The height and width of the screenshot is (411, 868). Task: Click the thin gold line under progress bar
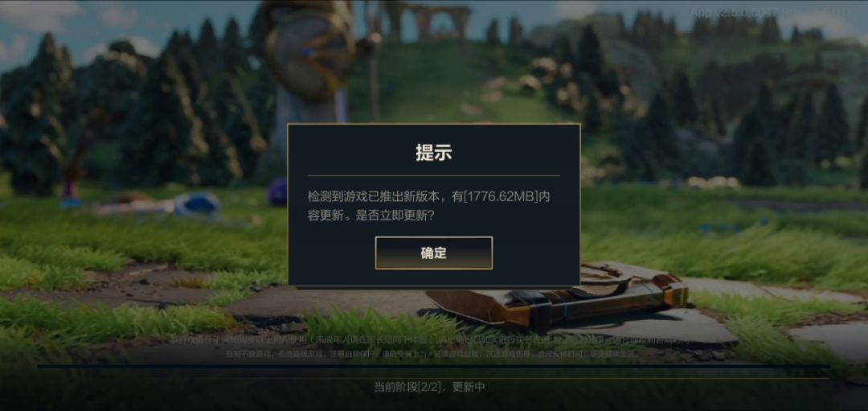tap(433, 378)
